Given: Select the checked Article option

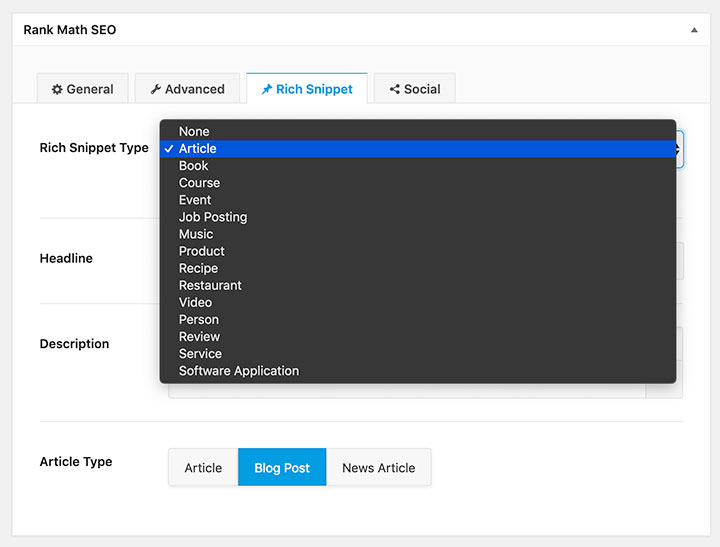Looking at the screenshot, I should (197, 149).
